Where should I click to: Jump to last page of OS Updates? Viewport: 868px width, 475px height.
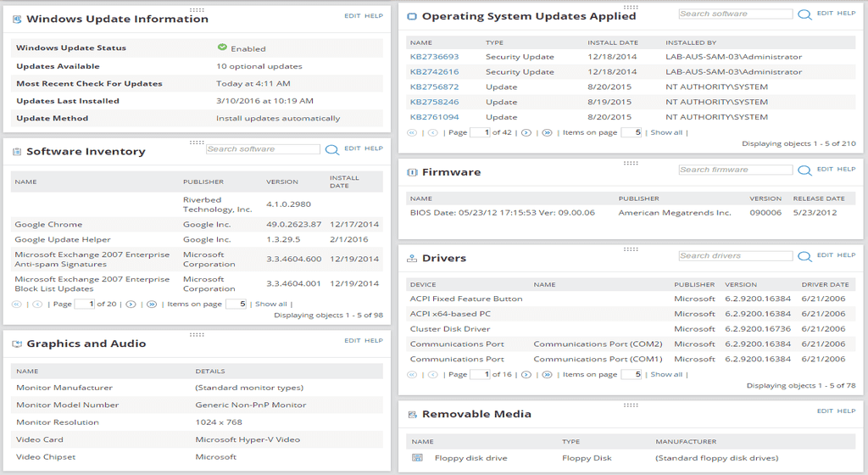547,132
